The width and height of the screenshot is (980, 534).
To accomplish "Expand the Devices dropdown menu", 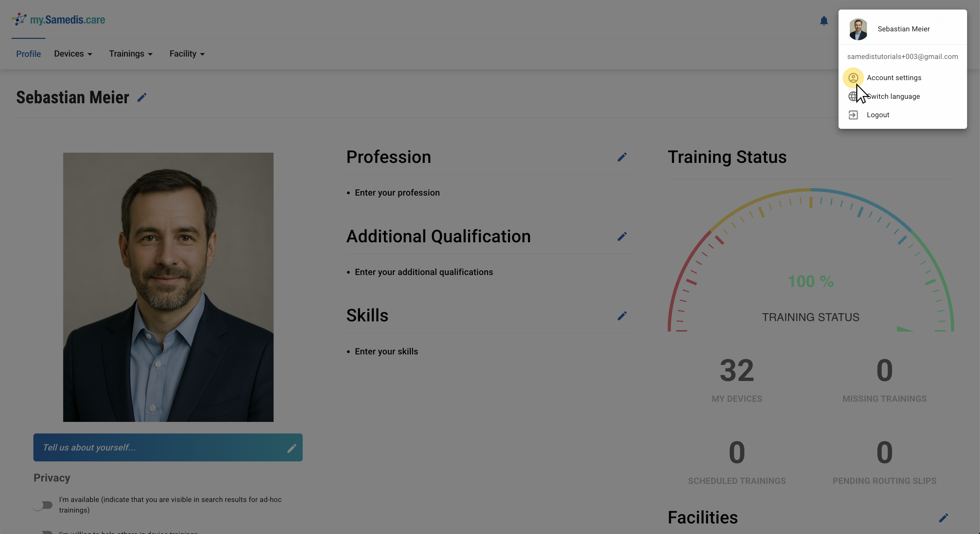I will pyautogui.click(x=73, y=54).
